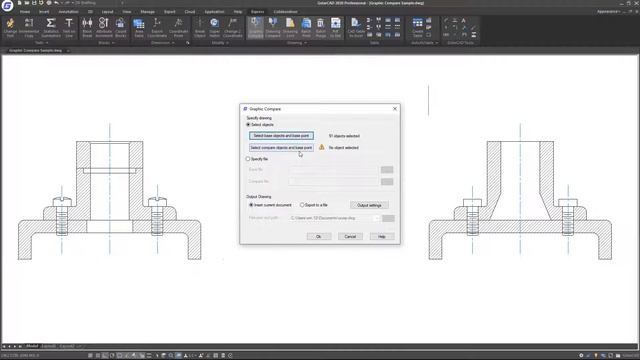Choose the Select objects radio option
Viewport: 640px width, 360px height.
[x=260, y=124]
